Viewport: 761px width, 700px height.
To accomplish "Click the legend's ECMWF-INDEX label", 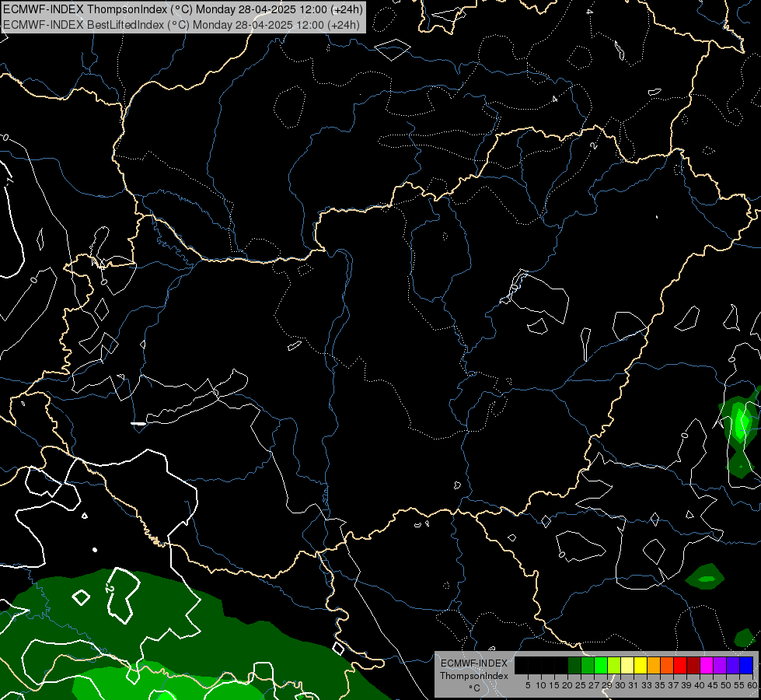I will [474, 663].
